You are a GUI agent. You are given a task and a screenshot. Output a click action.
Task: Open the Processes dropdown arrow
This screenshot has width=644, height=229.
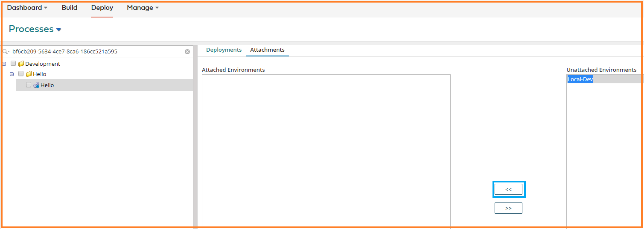(59, 30)
